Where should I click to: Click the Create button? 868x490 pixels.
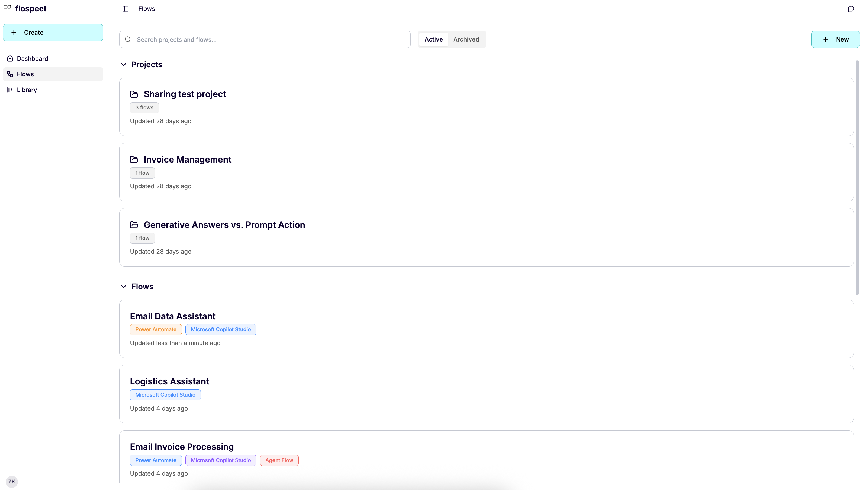click(53, 32)
